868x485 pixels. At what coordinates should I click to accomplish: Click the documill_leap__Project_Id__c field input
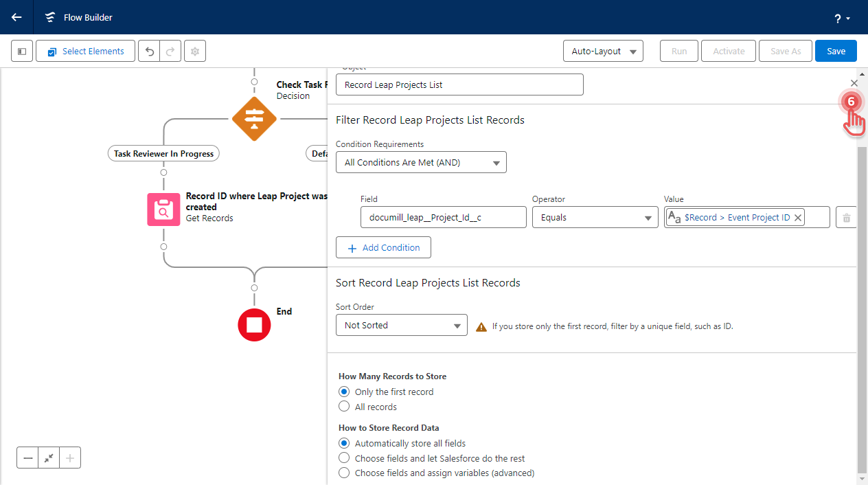pos(444,218)
